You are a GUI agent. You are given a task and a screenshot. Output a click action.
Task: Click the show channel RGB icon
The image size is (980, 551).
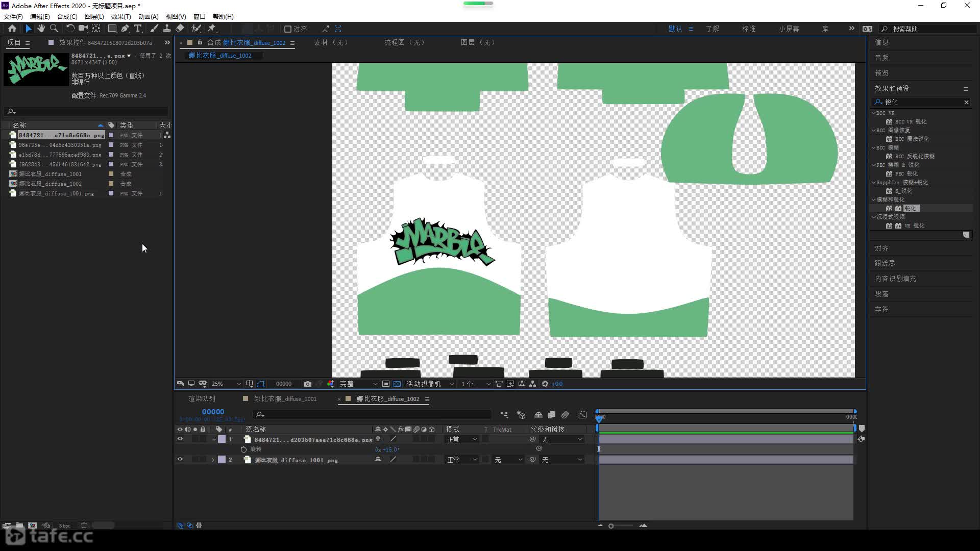[x=330, y=384]
